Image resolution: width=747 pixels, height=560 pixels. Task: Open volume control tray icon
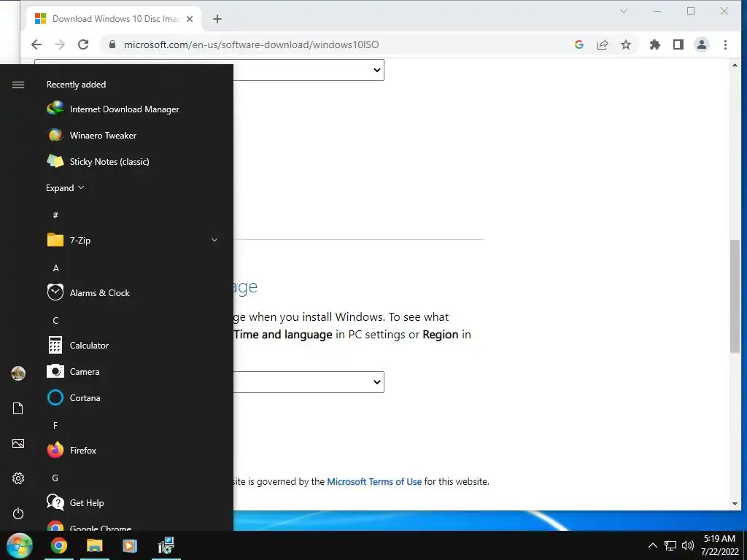(x=687, y=545)
